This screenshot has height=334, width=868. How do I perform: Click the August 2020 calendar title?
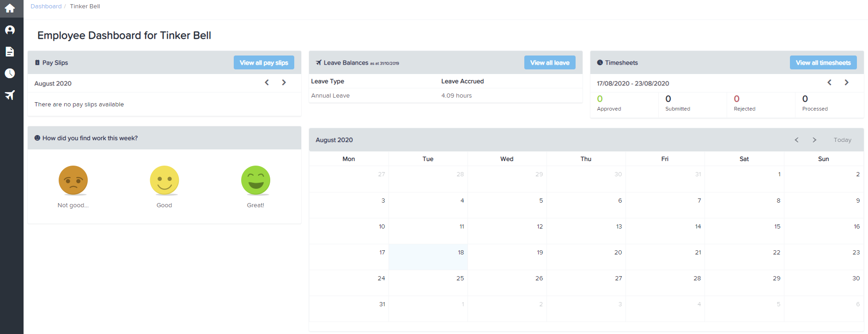pyautogui.click(x=334, y=140)
